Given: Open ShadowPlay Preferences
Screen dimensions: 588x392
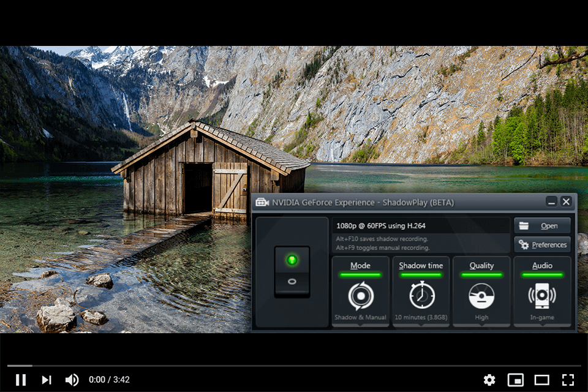Looking at the screenshot, I should (543, 244).
